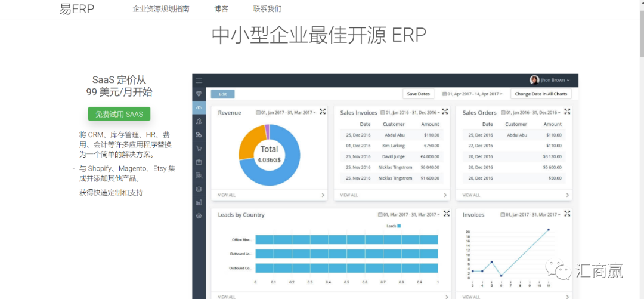This screenshot has width=644, height=299.
Task: Click View All under Sales Invoices
Action: [349, 195]
